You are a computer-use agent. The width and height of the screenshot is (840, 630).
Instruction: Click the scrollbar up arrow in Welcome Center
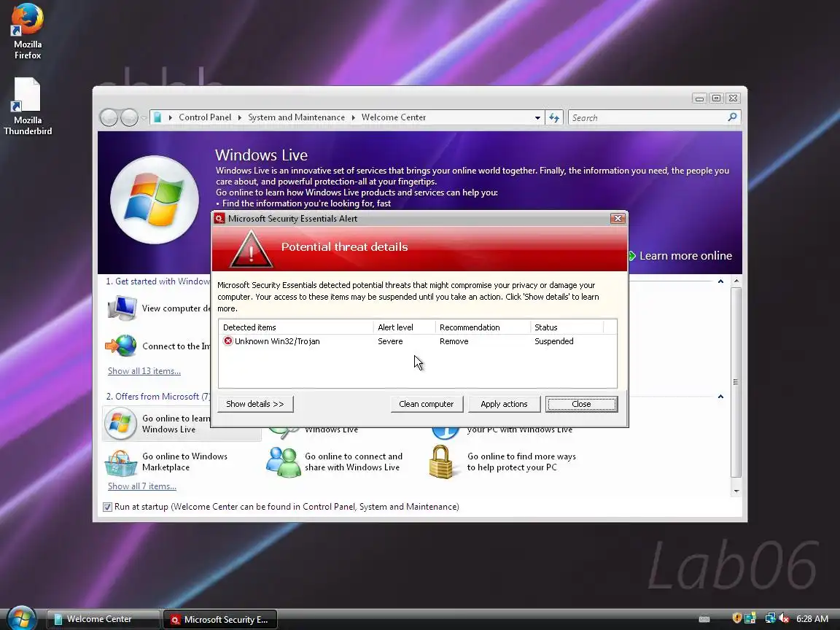(x=736, y=281)
